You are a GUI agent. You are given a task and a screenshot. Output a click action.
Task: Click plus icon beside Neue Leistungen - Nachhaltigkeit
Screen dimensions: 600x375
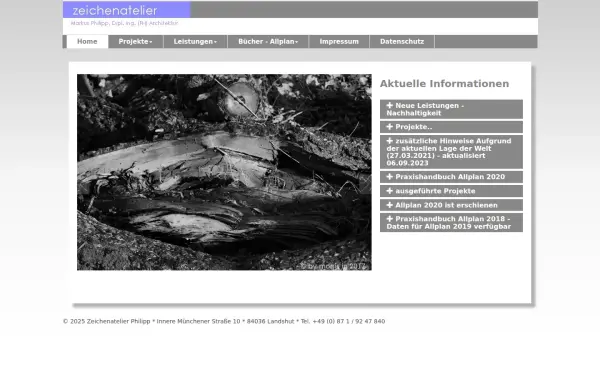pos(390,105)
